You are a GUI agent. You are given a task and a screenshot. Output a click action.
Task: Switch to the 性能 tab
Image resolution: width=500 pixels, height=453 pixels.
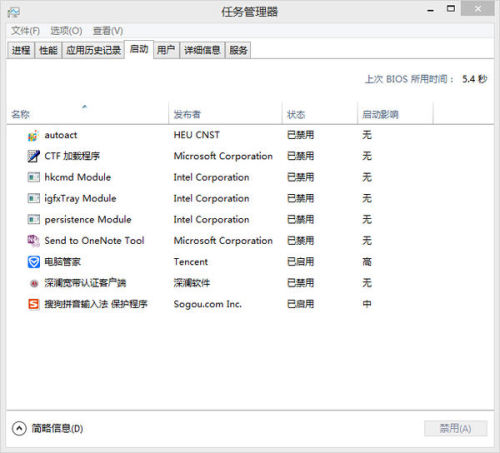(48, 50)
